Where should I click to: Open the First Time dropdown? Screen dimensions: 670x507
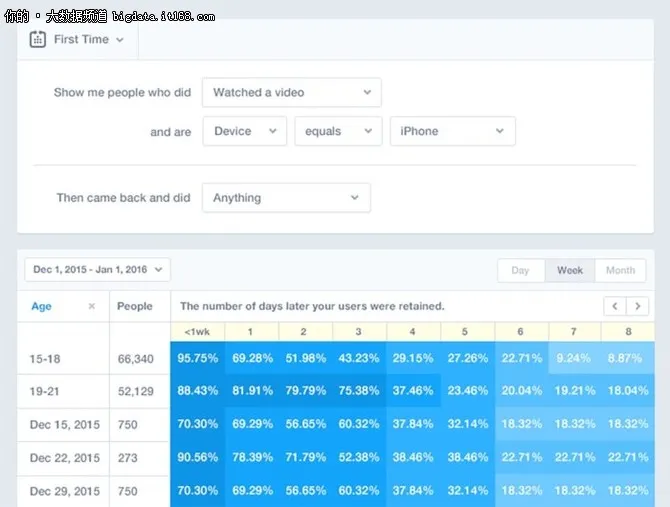pos(88,39)
